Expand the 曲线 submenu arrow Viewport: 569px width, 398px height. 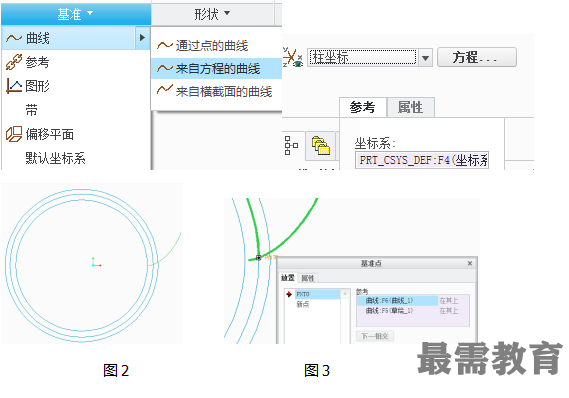[143, 38]
